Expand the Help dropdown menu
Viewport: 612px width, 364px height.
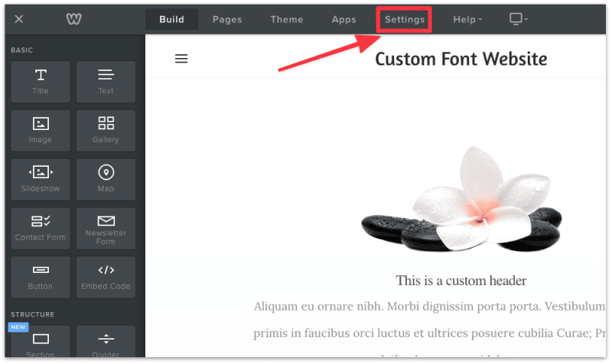point(467,19)
